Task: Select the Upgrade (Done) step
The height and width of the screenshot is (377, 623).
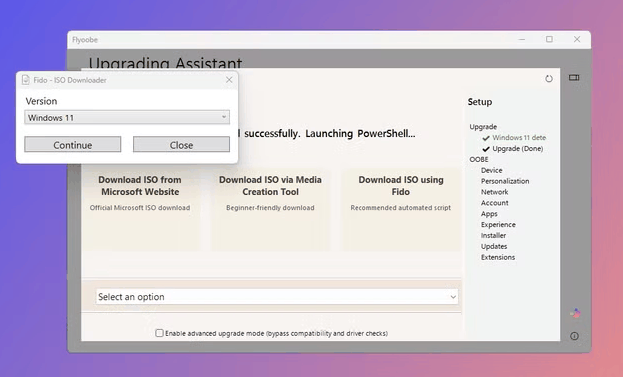Action: 513,149
